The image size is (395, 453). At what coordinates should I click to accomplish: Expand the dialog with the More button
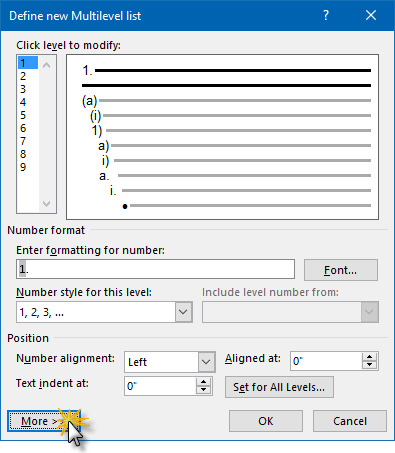(44, 421)
